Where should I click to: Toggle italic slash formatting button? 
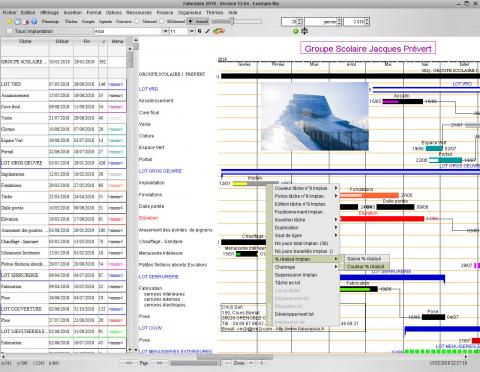tap(207, 31)
